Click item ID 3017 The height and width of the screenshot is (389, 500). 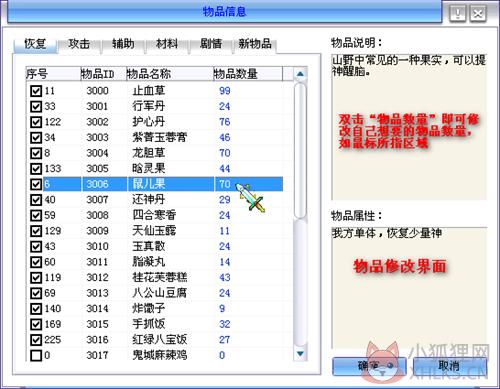[x=97, y=355]
